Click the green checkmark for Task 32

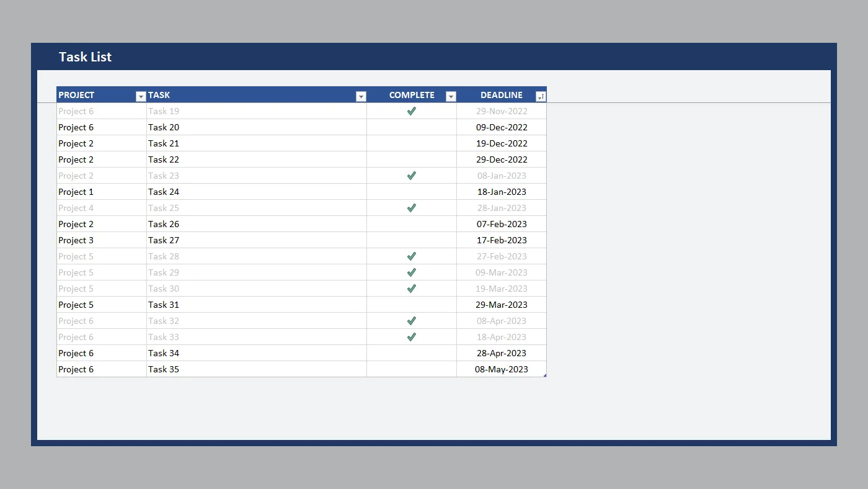(411, 321)
